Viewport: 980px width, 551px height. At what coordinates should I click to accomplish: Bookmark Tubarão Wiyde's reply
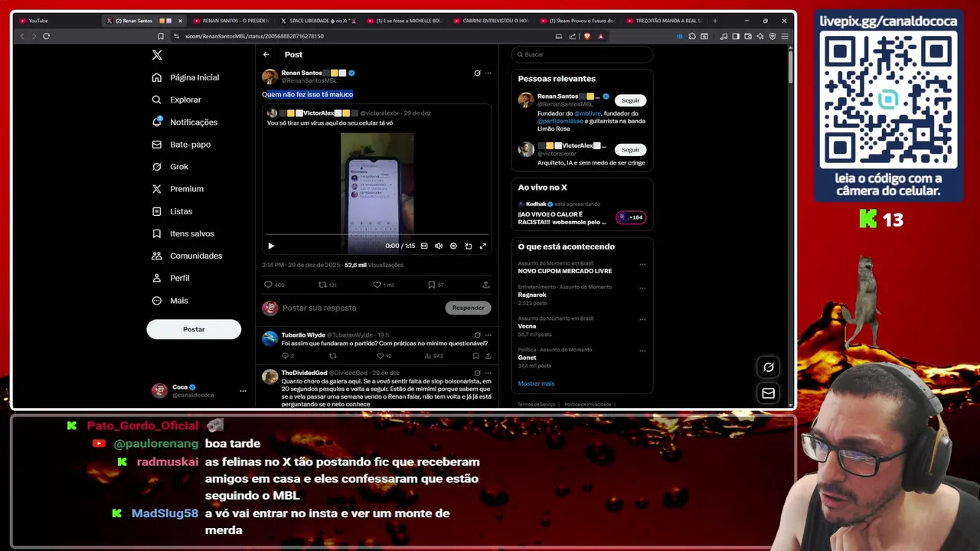(475, 356)
